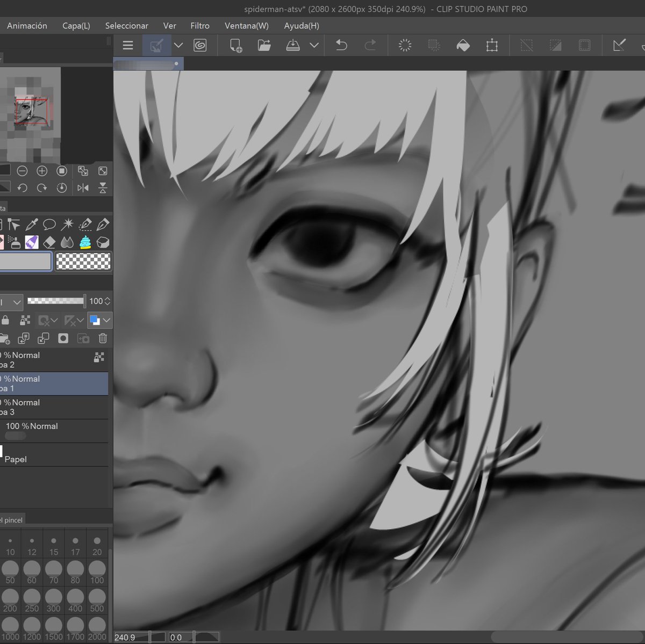Select the purple Brush tool
The image size is (645, 644).
click(31, 242)
